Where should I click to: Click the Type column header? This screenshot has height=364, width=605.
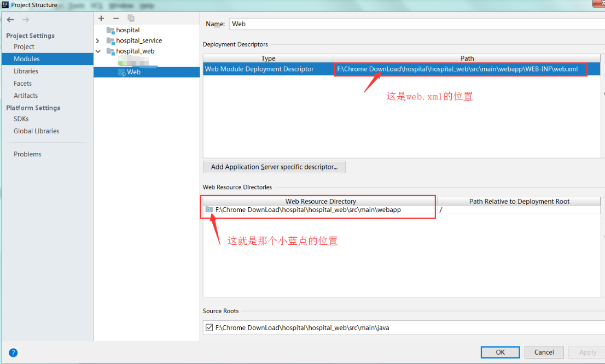click(x=269, y=58)
